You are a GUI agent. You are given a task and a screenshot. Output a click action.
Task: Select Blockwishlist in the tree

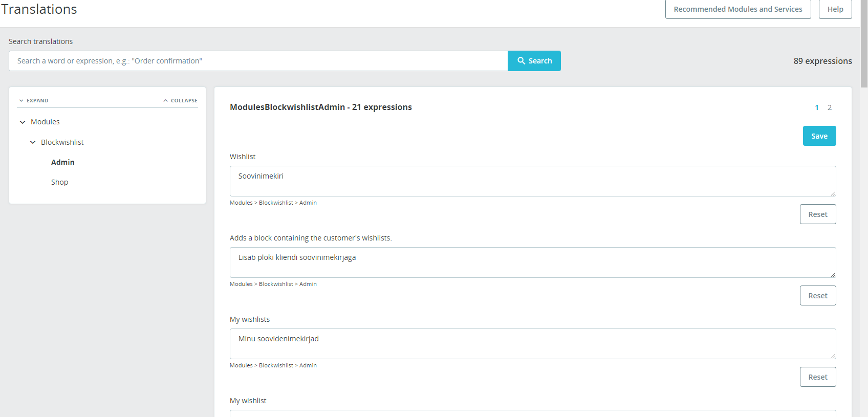62,142
